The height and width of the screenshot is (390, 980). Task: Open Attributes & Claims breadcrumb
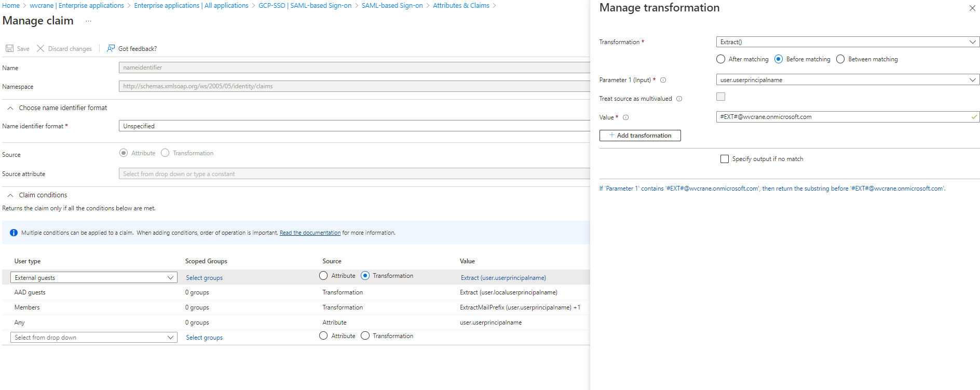[x=461, y=5]
